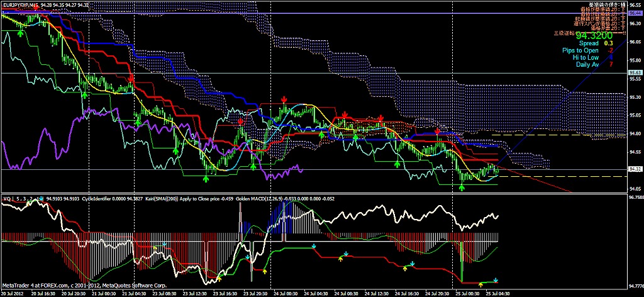Click cyan arrow beside the VQ indicator label
This screenshot has width=644, height=297.
[x=41, y=198]
